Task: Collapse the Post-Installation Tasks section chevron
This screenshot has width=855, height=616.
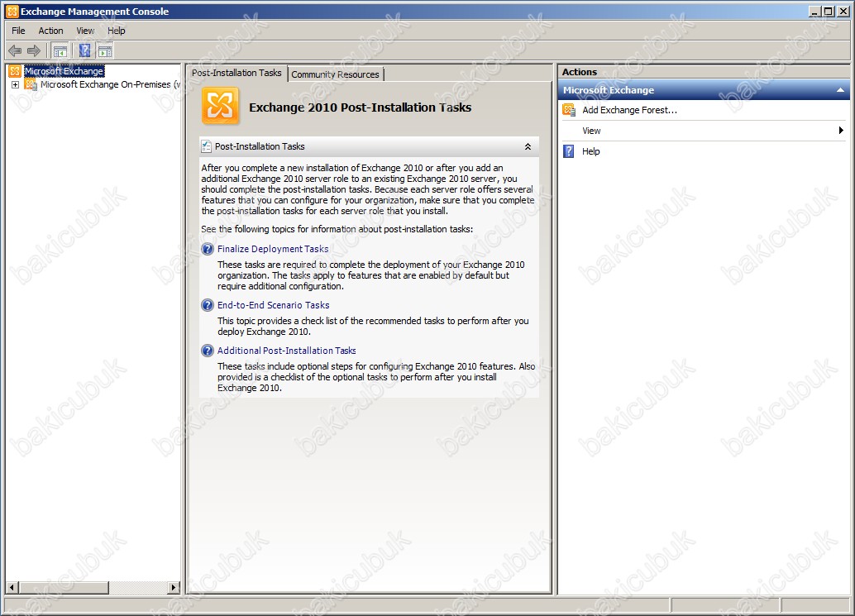Action: tap(528, 146)
